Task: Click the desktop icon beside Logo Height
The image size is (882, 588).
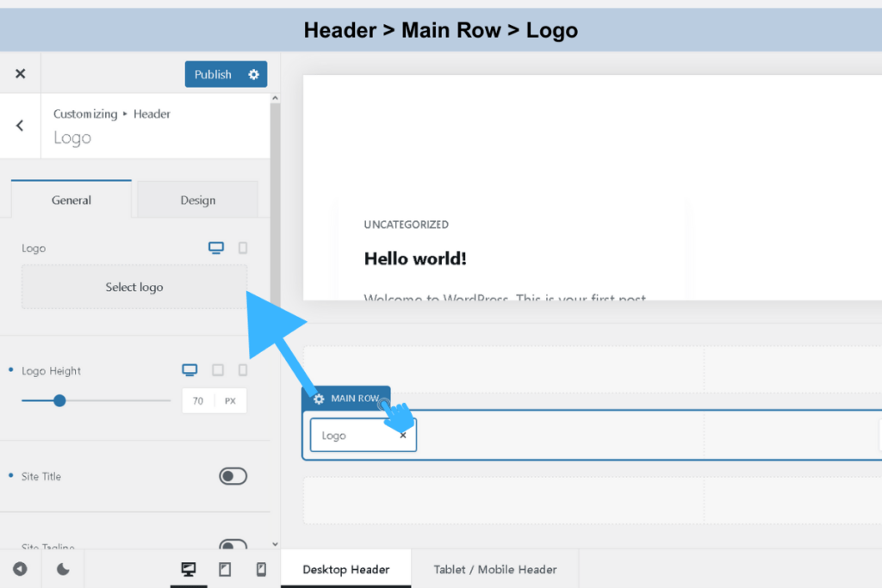Action: (189, 369)
